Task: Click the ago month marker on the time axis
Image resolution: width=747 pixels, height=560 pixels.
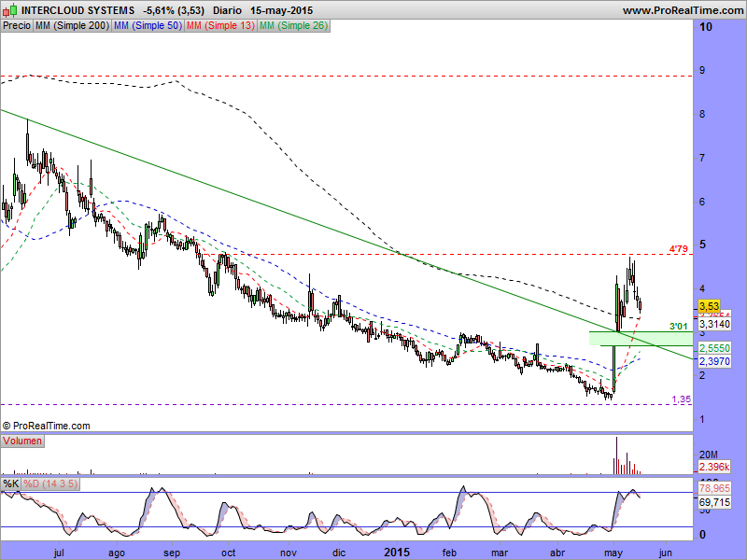Action: (x=117, y=553)
